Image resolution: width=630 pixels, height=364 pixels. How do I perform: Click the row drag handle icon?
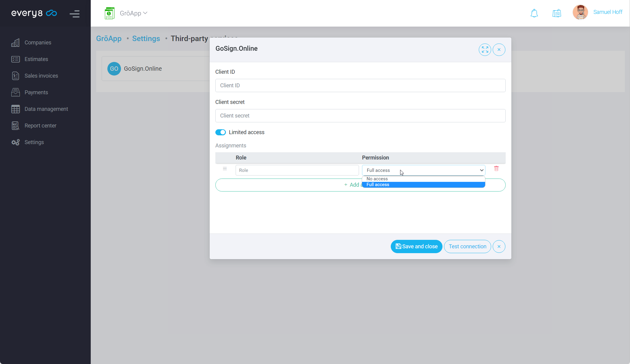pos(225,169)
